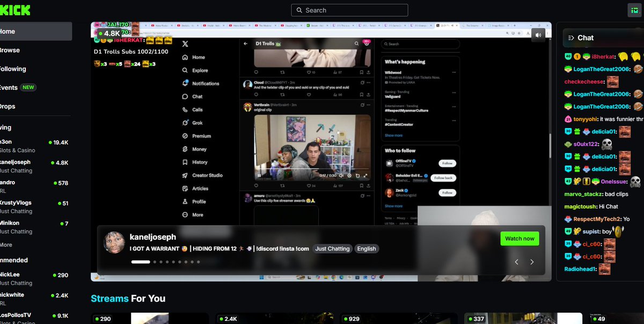Click Notifications bell in streamed X sidebar

click(185, 83)
